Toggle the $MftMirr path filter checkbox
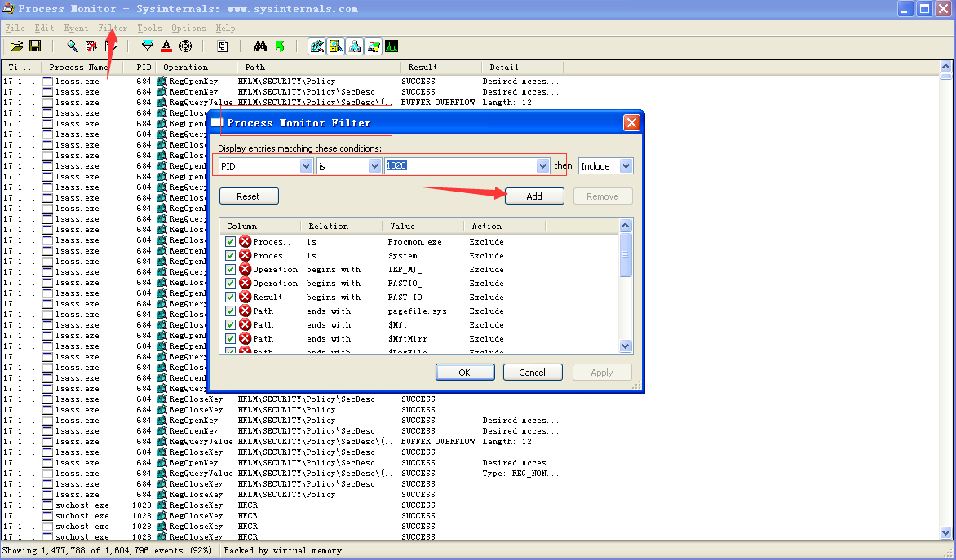The height and width of the screenshot is (560, 956). tap(231, 339)
